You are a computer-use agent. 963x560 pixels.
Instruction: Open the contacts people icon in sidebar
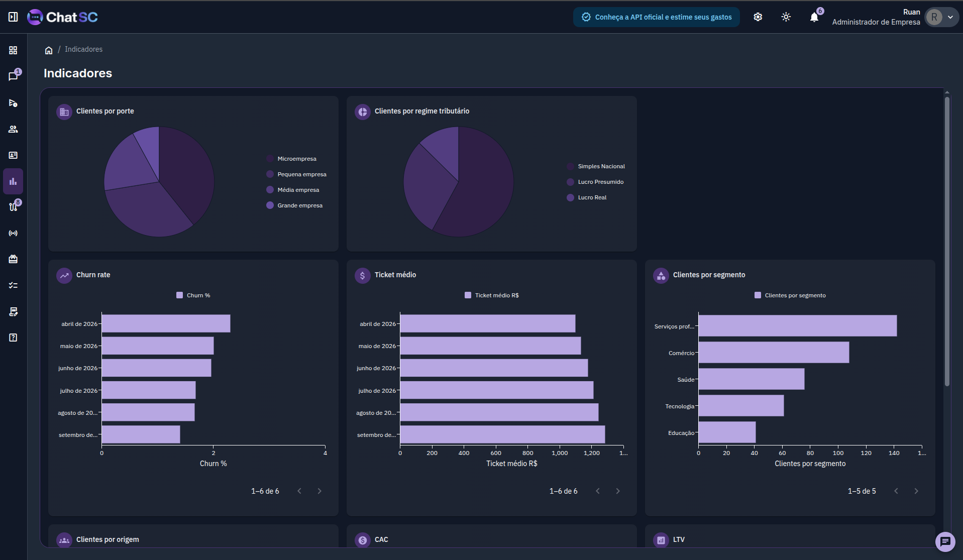13,129
